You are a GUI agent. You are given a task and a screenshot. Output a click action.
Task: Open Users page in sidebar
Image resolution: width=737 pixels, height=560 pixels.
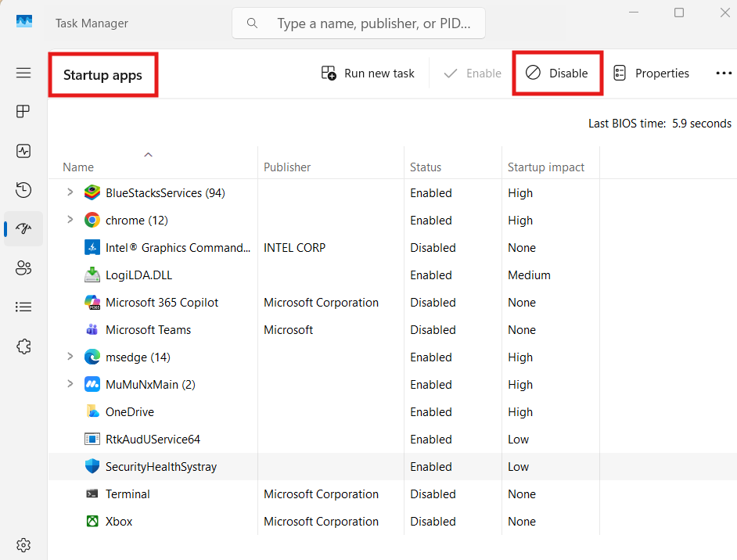[23, 267]
